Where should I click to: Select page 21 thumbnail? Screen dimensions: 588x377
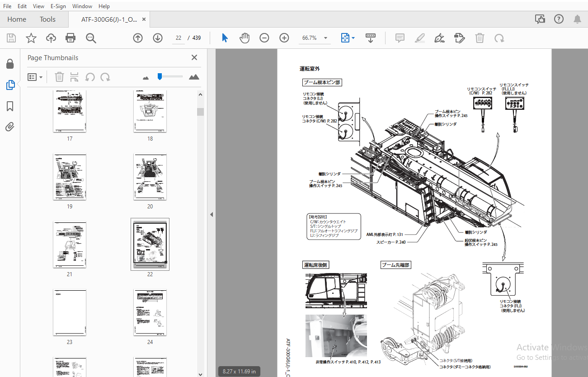click(x=70, y=245)
